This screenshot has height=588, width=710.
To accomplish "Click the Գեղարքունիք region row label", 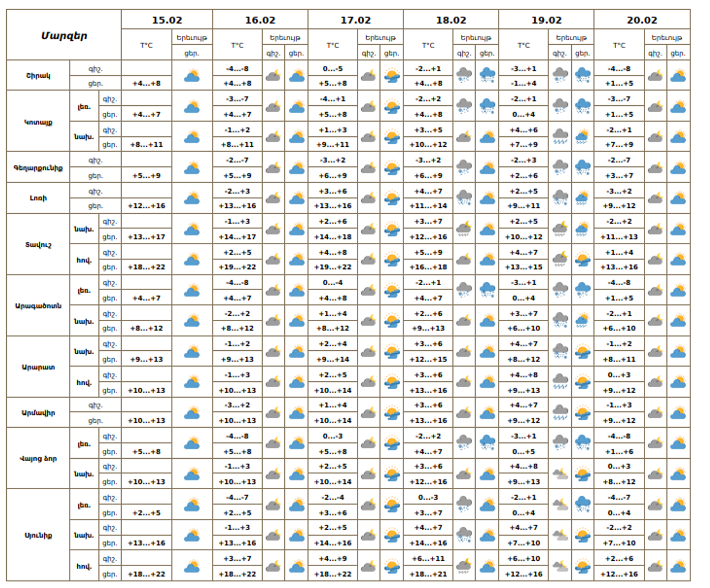I will [x=38, y=168].
